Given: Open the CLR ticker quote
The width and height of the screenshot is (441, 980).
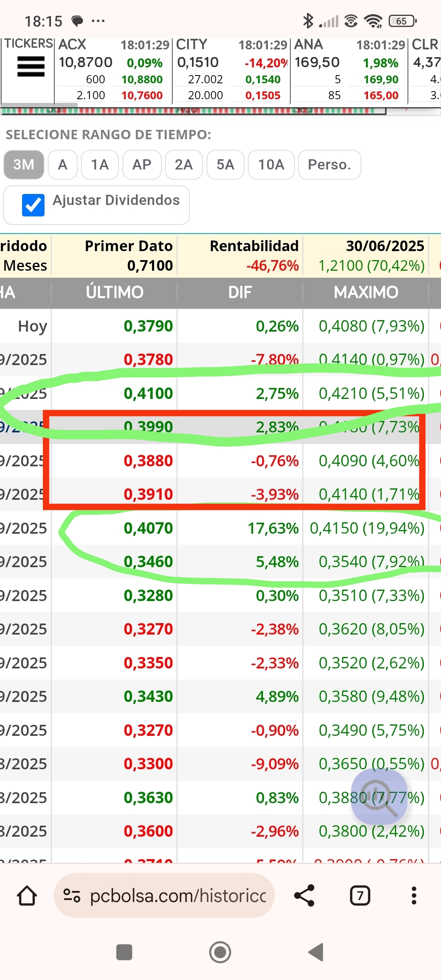Looking at the screenshot, I should [425, 44].
